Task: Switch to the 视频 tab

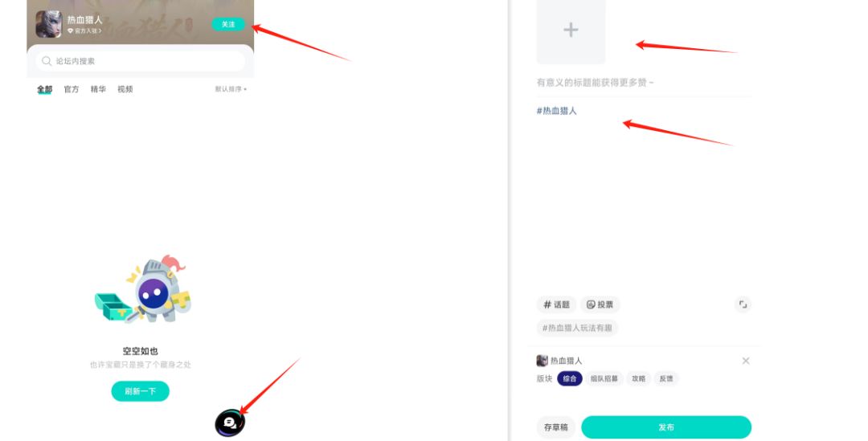Action: pos(125,89)
